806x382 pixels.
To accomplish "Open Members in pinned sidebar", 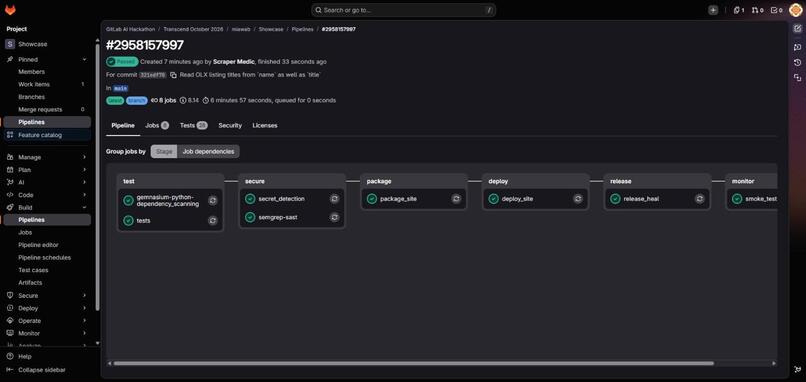I will (47, 72).
